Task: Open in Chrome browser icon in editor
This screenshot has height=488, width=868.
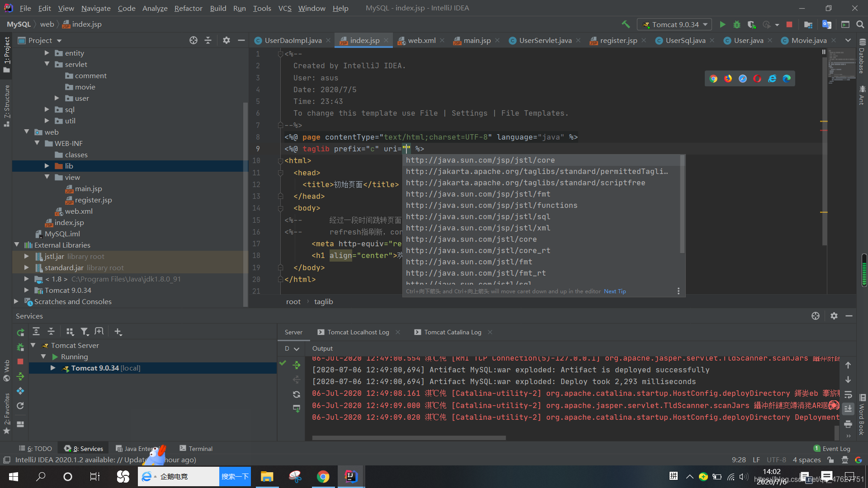Action: pos(713,79)
